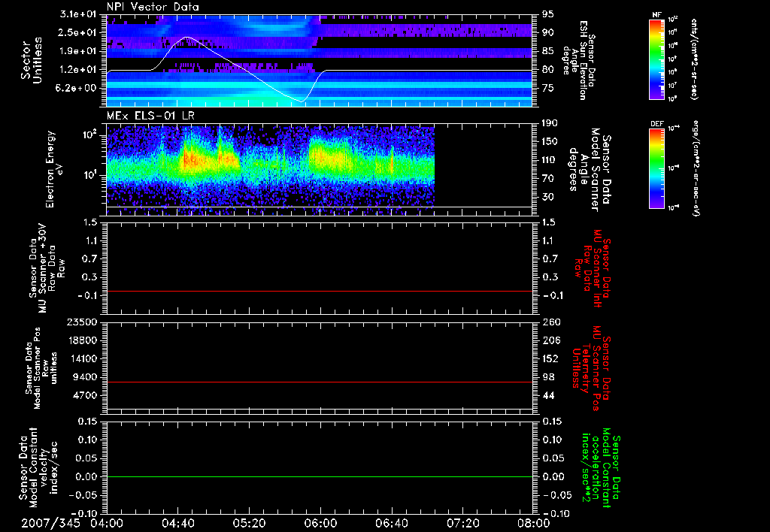Click the 1.2e+01 sector tick value
The width and height of the screenshot is (770, 532).
tap(77, 70)
